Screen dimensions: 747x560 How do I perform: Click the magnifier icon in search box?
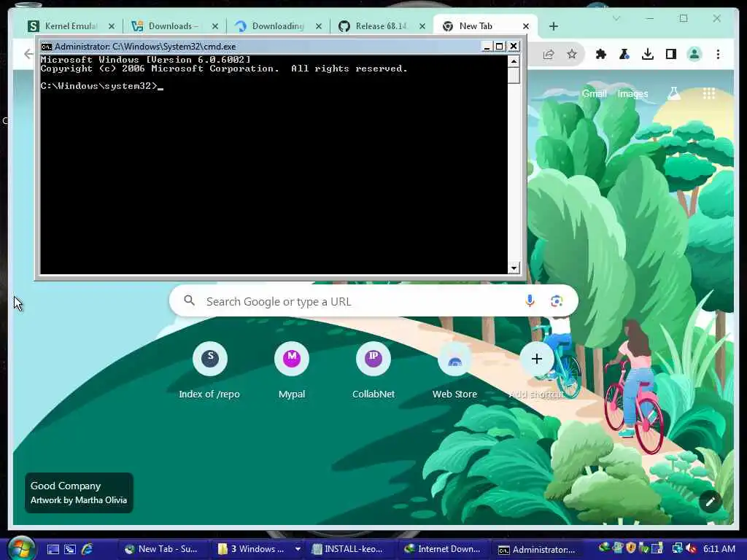point(189,300)
